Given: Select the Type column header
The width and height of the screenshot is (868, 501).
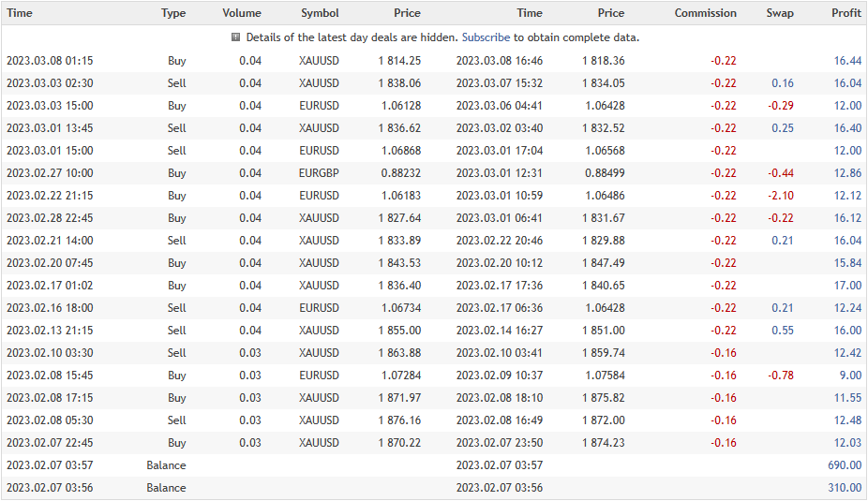Looking at the screenshot, I should tap(173, 13).
